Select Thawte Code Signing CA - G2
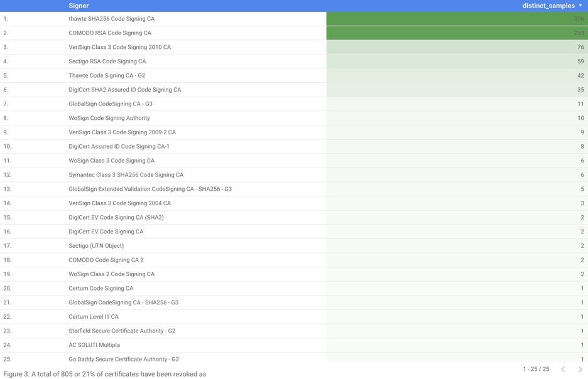This screenshot has width=588, height=379. click(x=107, y=76)
